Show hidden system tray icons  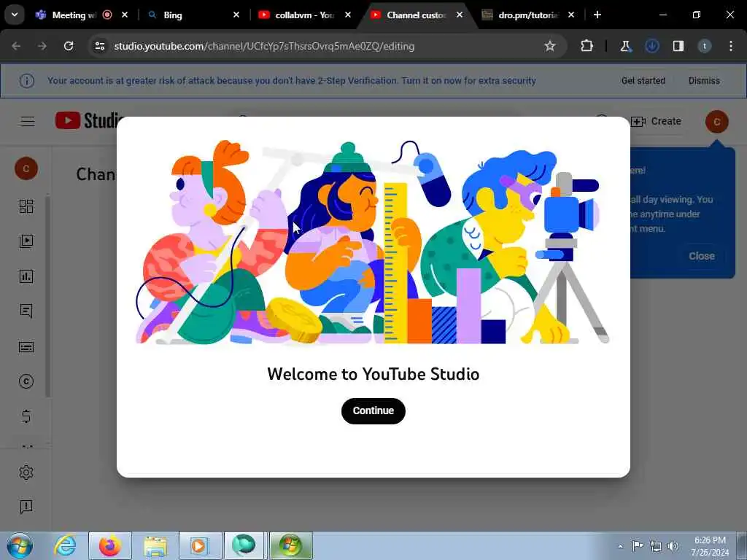pyautogui.click(x=620, y=546)
